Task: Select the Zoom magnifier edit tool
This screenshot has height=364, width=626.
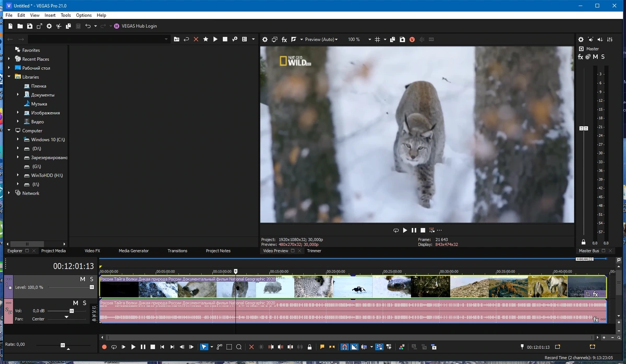Action: 239,347
